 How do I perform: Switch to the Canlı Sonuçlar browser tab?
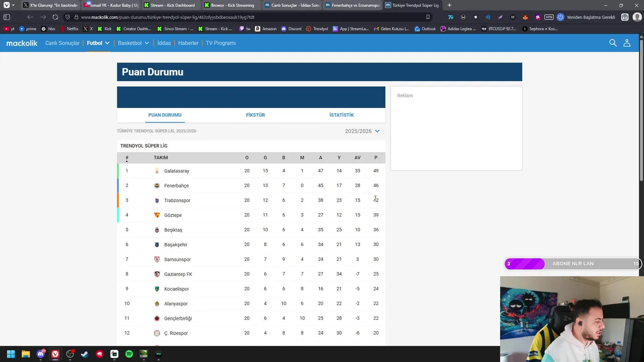(x=291, y=5)
